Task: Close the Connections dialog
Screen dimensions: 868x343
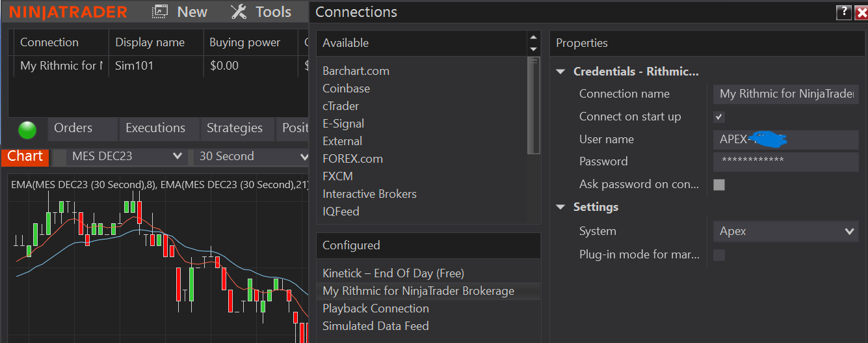Action: coord(860,12)
